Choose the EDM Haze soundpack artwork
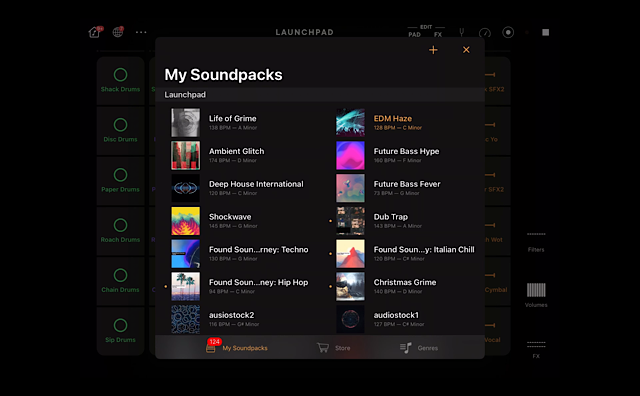 [350, 122]
